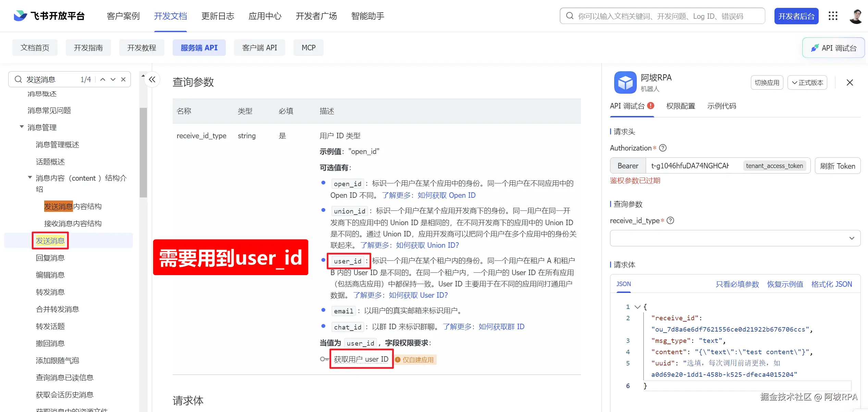Screen dimensions: 868x412
Task: Go to next search match arrow
Action: tap(113, 79)
